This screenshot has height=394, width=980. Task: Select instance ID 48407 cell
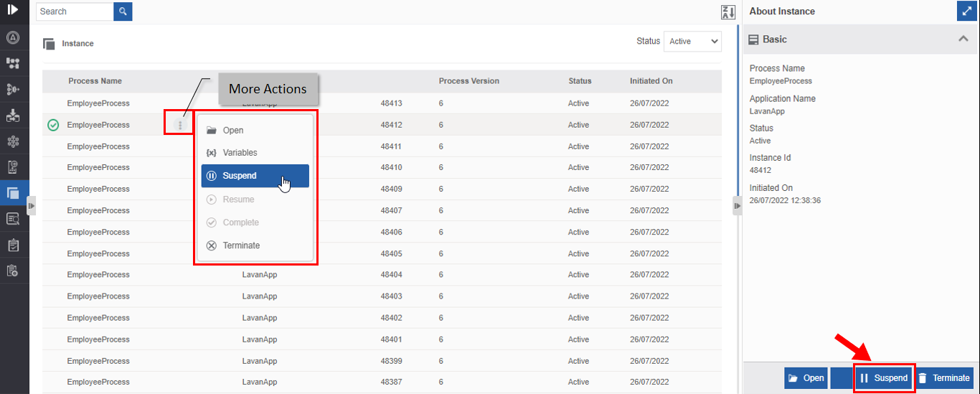click(x=392, y=211)
